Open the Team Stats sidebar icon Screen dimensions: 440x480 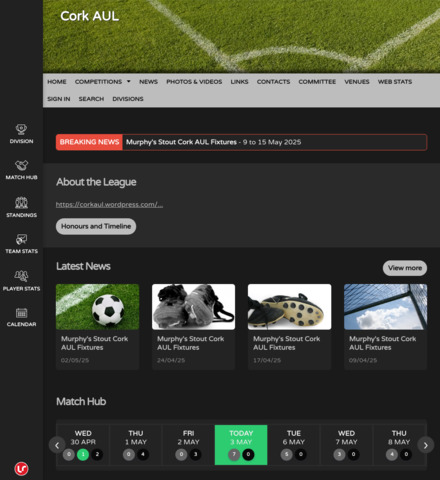[x=21, y=239]
